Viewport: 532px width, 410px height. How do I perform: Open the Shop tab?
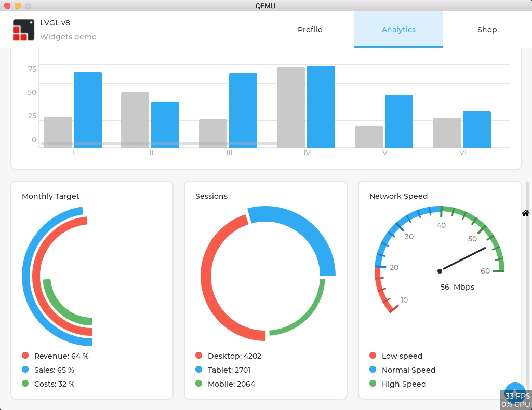coord(487,30)
